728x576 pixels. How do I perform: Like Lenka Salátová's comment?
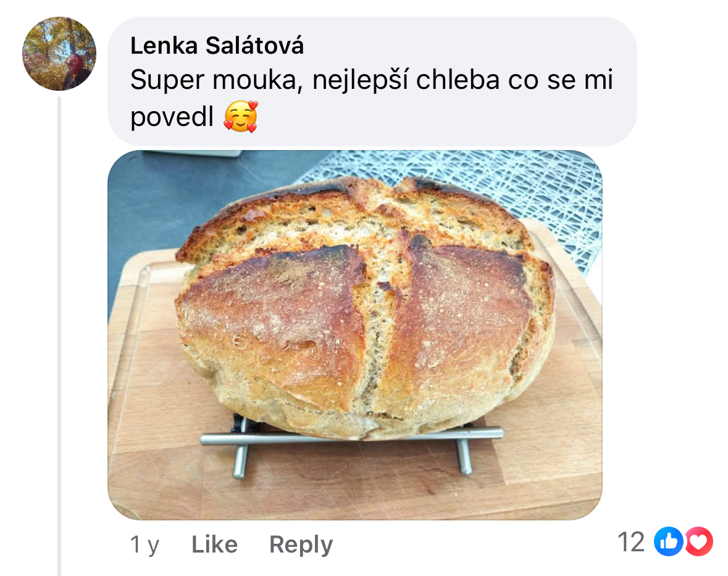click(x=214, y=544)
